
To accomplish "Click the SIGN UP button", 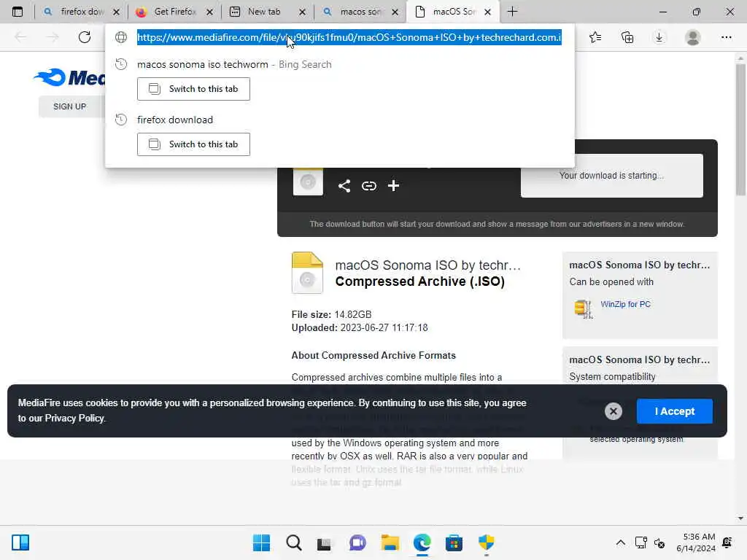I will click(x=69, y=106).
